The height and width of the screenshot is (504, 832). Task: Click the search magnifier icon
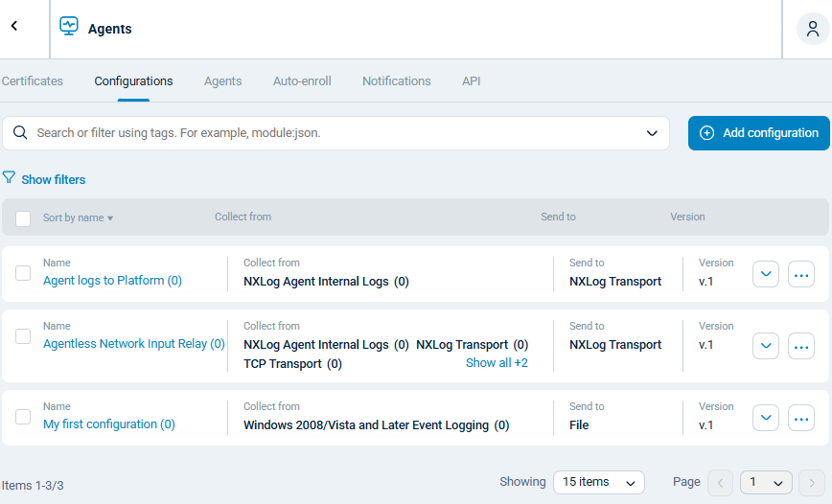[x=20, y=132]
